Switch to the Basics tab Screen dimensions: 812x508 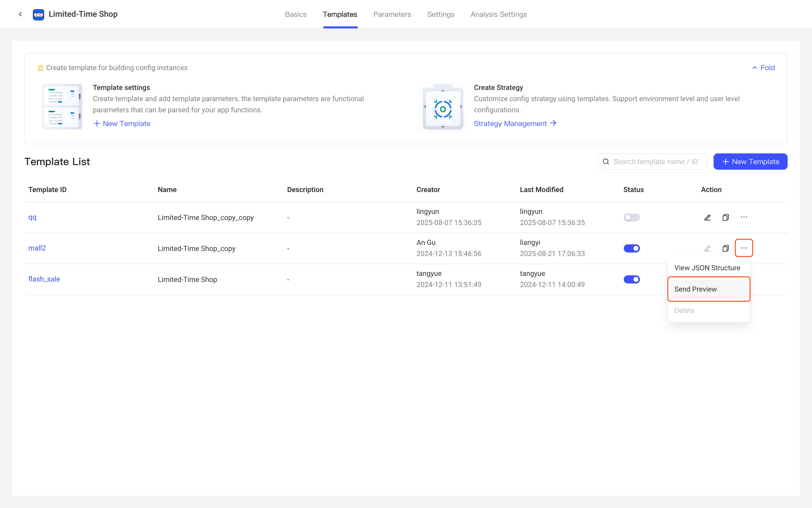[x=296, y=14]
